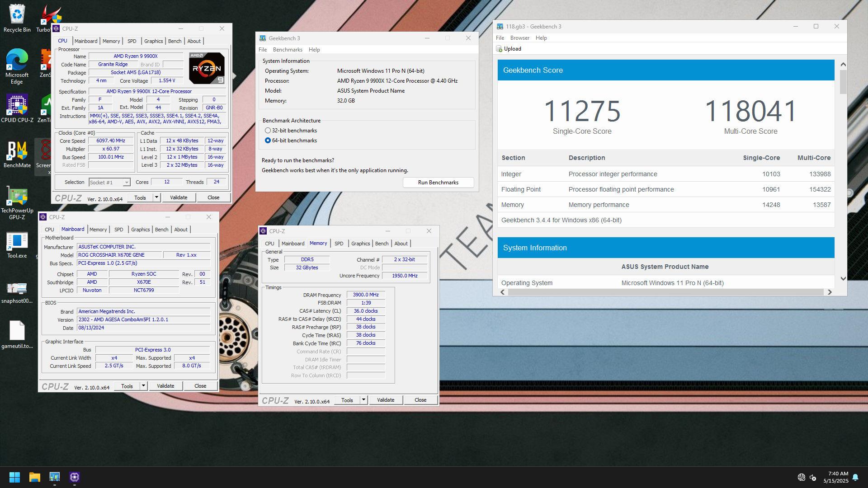Image resolution: width=868 pixels, height=488 pixels.
Task: Click the Floating Point row in the score table
Action: click(666, 189)
